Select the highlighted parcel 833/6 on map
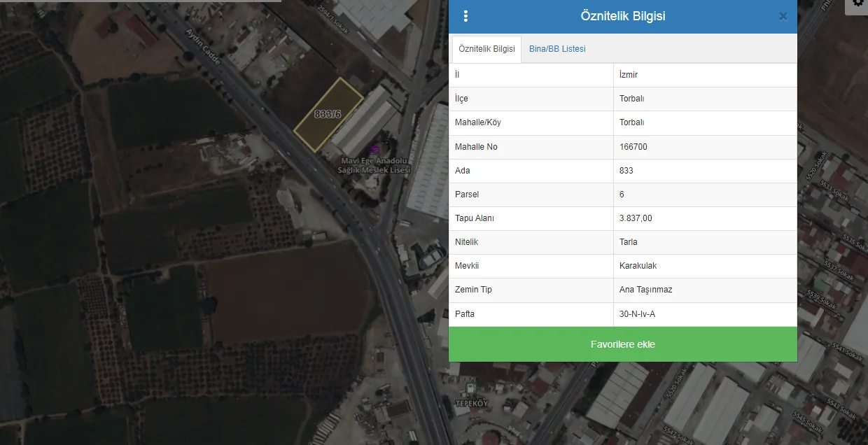Image resolution: width=868 pixels, height=445 pixels. 328,114
